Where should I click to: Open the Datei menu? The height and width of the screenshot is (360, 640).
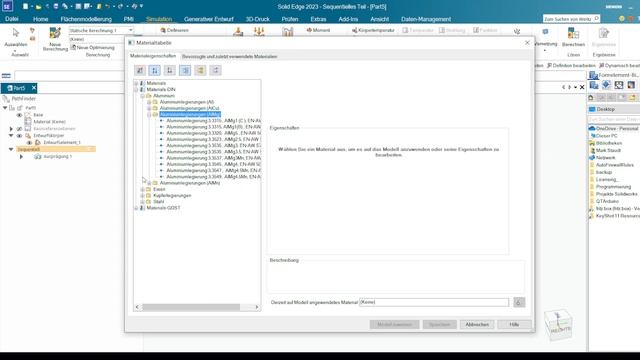coord(12,19)
